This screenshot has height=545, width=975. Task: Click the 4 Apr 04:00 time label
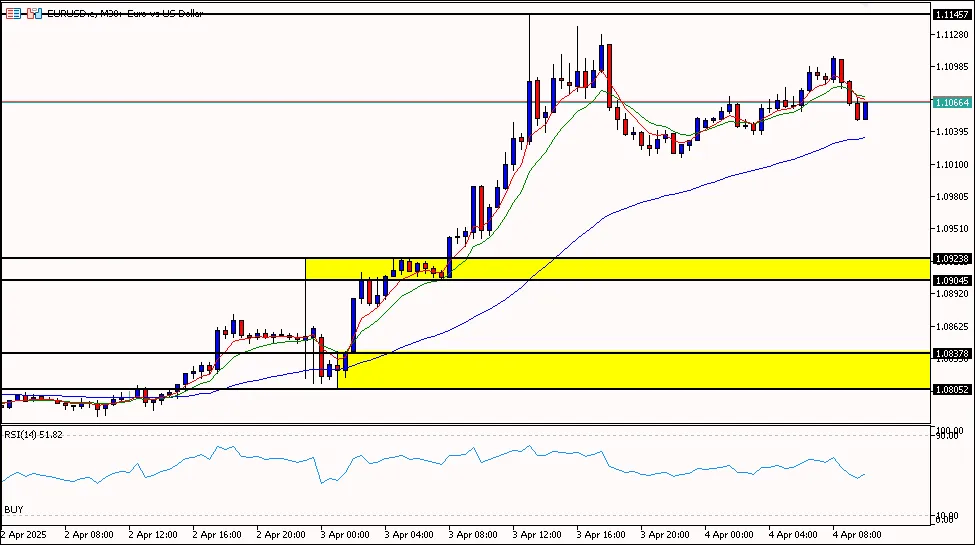(x=793, y=534)
